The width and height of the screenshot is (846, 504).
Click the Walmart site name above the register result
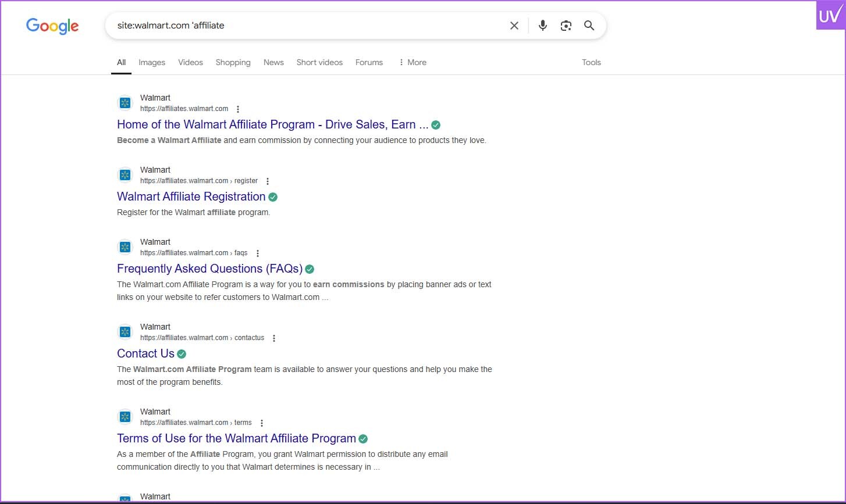tap(155, 170)
